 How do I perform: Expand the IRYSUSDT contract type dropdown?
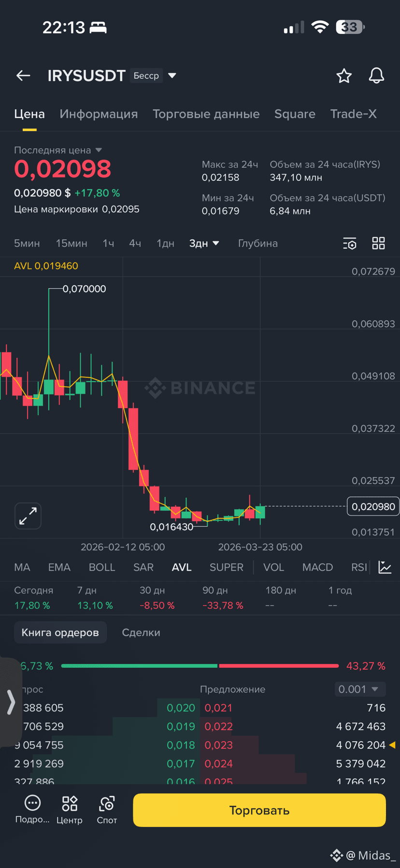[x=172, y=75]
